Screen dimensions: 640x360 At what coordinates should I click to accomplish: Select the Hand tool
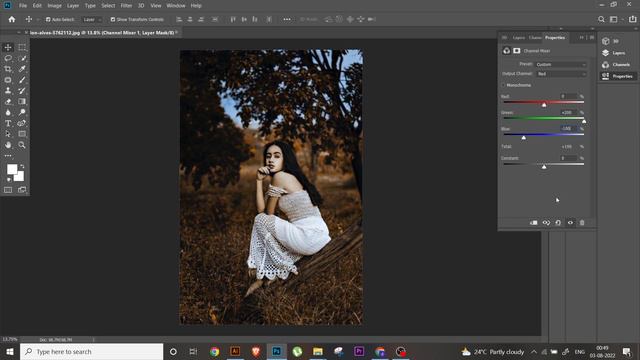pos(8,145)
